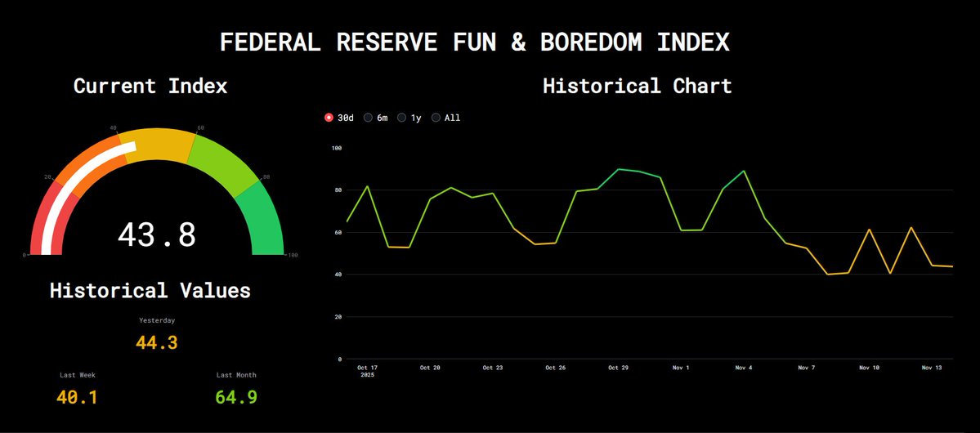Click the Nov 10 x-axis label
Image resolution: width=980 pixels, height=433 pixels.
870,368
